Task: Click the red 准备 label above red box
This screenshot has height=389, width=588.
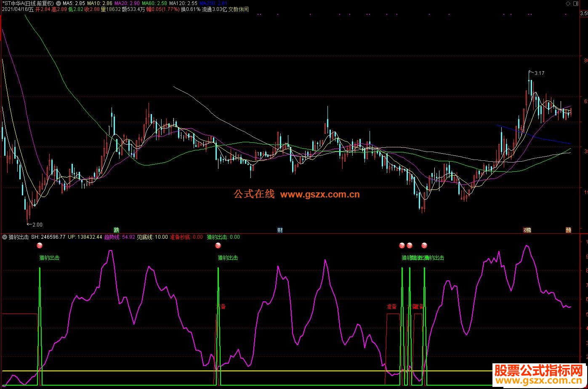Action: coord(392,306)
